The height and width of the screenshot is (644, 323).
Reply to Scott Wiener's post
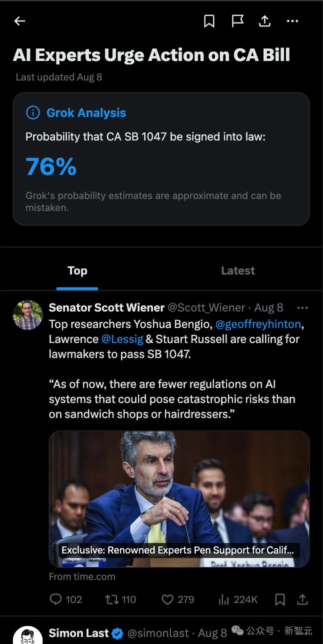click(x=56, y=599)
